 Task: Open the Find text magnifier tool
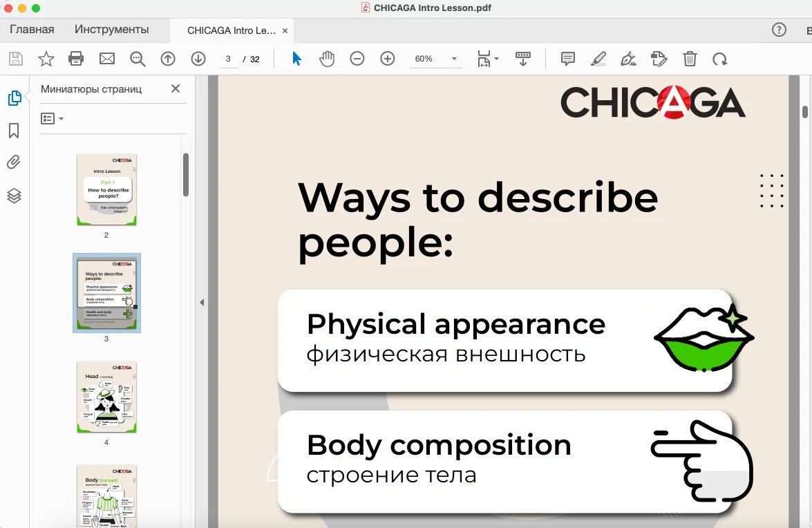tap(138, 59)
